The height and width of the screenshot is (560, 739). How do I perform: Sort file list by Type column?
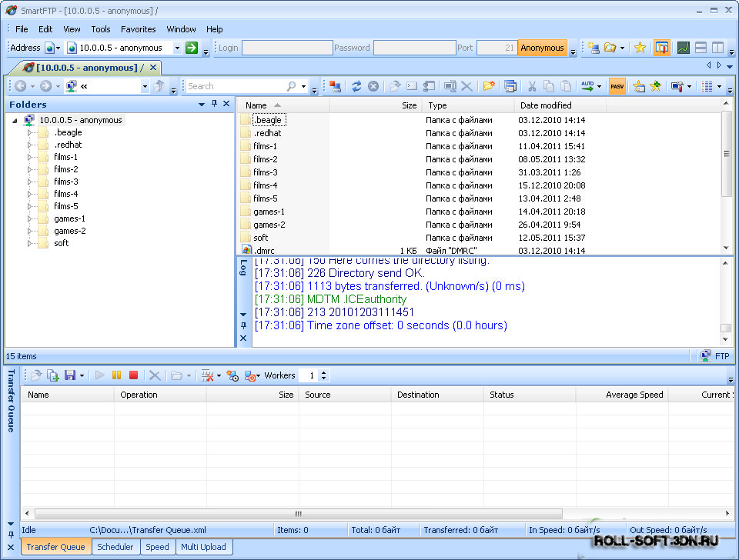[x=467, y=105]
